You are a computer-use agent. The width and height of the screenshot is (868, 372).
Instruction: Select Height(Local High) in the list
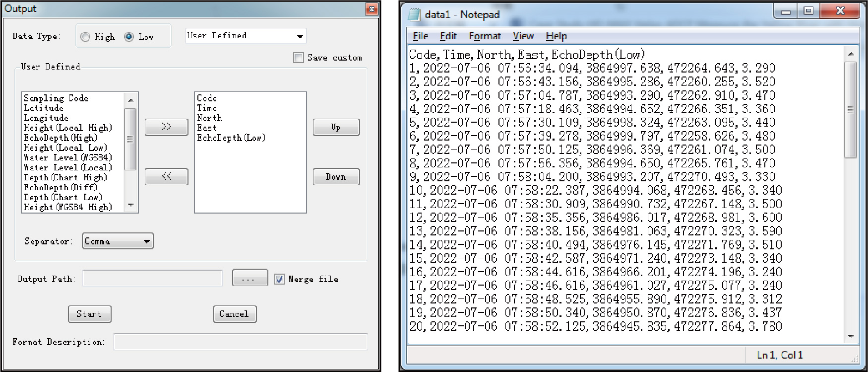[68, 128]
